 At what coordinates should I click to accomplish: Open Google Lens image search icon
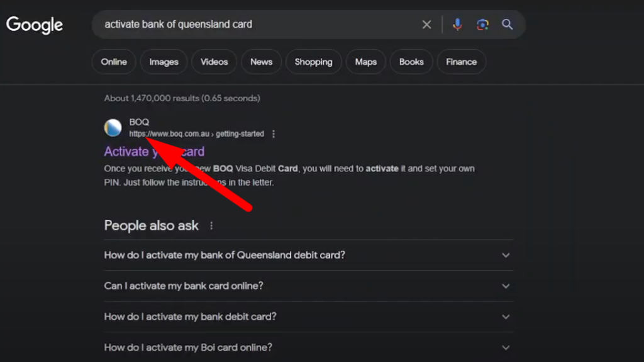(482, 25)
